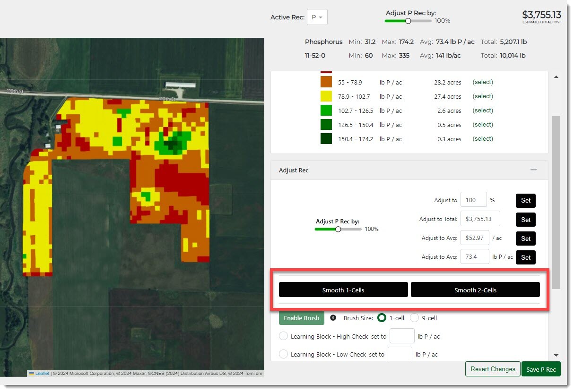Click the Enable Brush button
The height and width of the screenshot is (392, 574).
point(302,318)
